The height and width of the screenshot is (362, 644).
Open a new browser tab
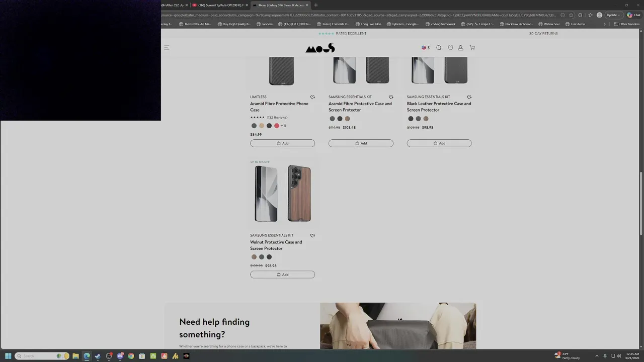316,5
